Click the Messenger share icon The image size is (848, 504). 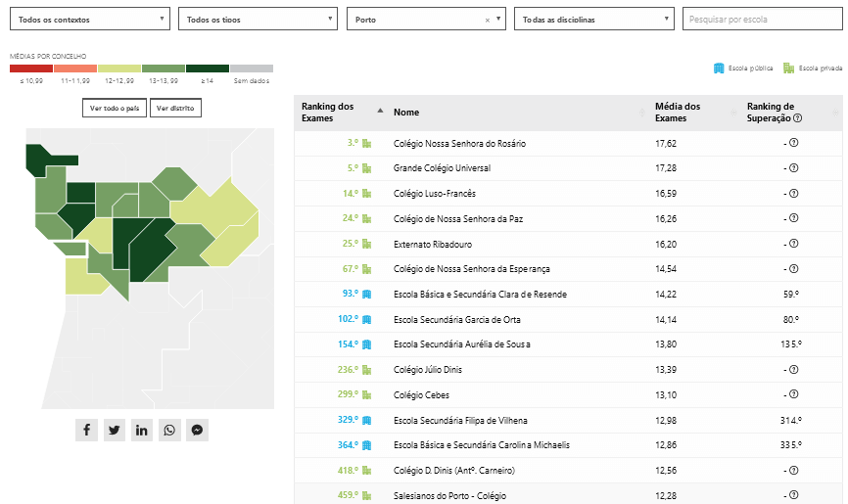198,430
